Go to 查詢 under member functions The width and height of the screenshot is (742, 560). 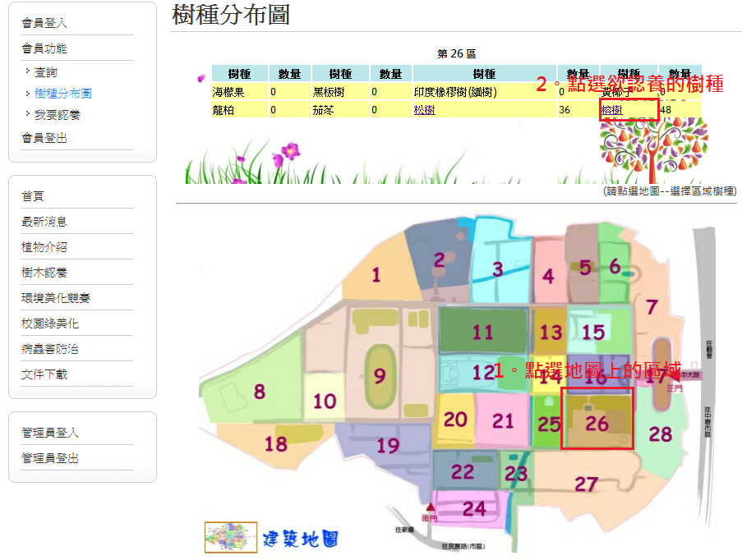click(46, 72)
